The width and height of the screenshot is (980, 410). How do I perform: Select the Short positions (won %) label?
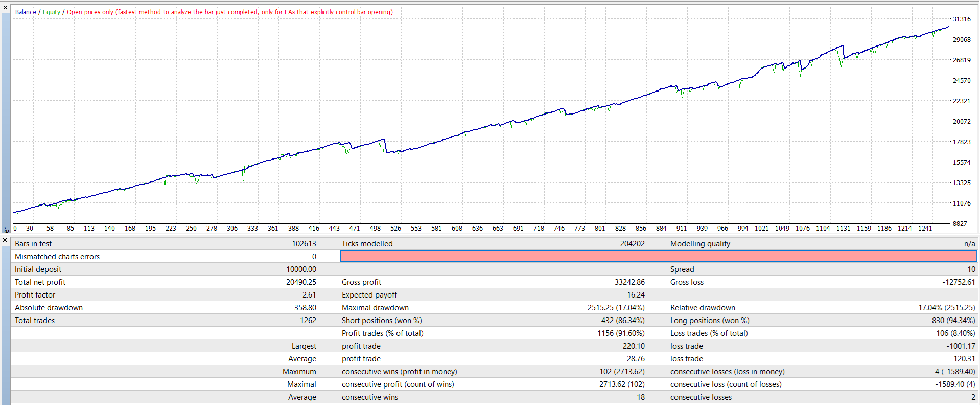tap(382, 321)
